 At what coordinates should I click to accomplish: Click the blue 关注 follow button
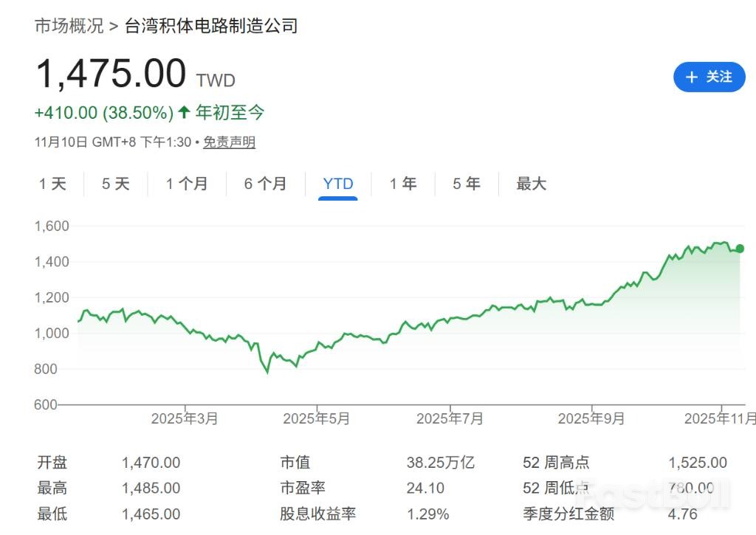tap(709, 77)
